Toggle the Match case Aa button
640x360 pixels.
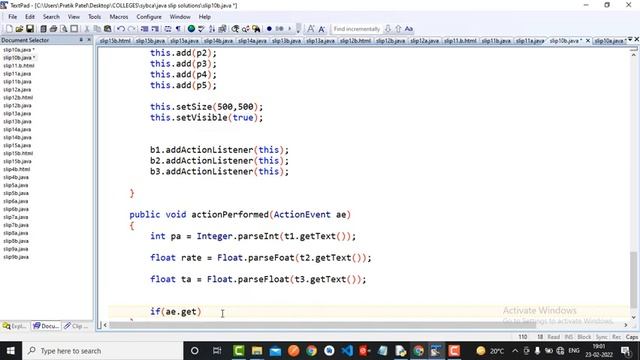point(409,29)
